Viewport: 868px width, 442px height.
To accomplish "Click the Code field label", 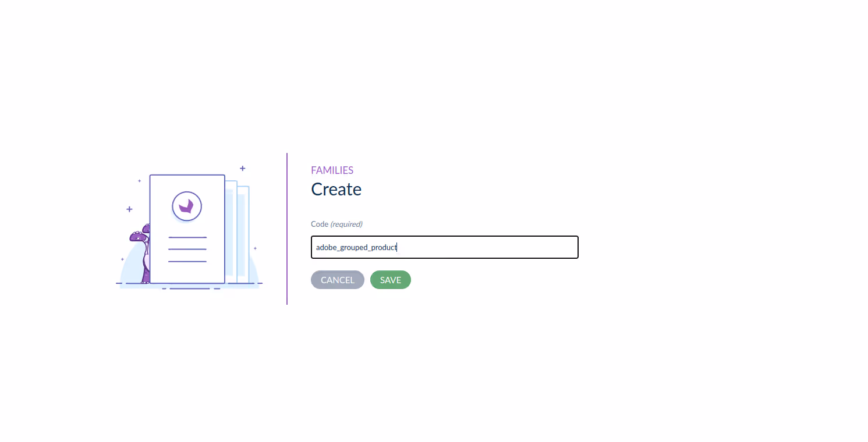I will pos(320,224).
